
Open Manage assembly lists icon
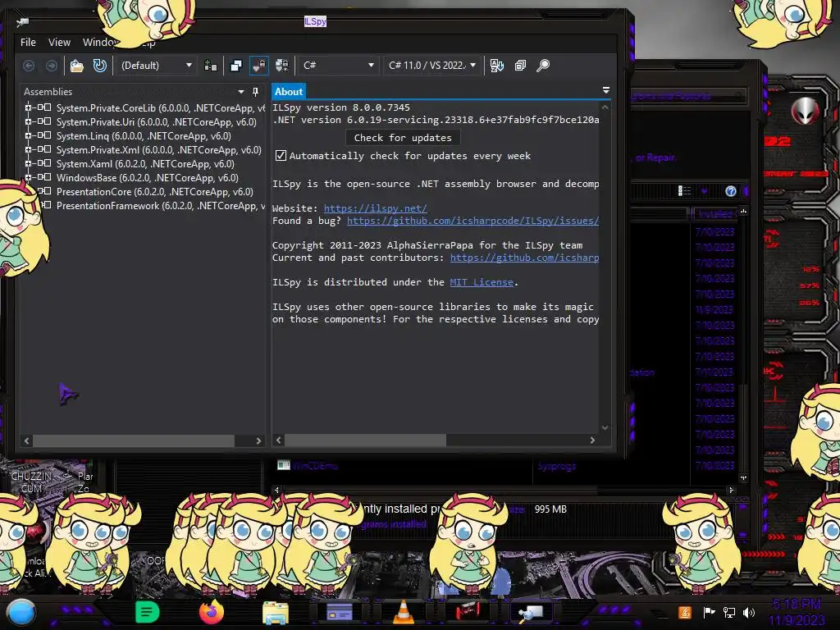click(x=211, y=66)
